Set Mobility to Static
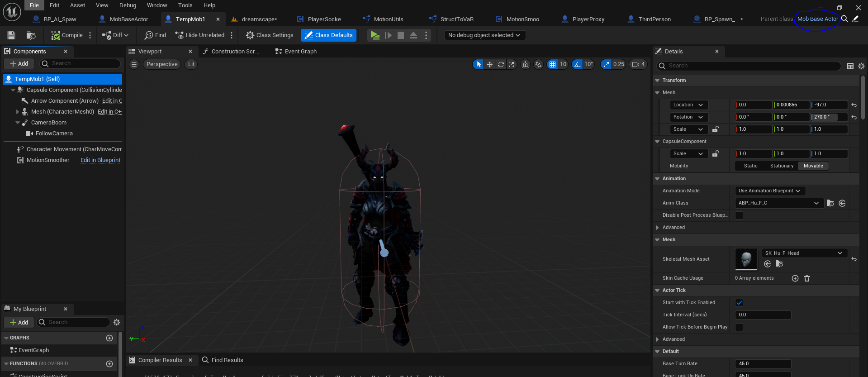This screenshot has height=377, width=868. pyautogui.click(x=751, y=166)
